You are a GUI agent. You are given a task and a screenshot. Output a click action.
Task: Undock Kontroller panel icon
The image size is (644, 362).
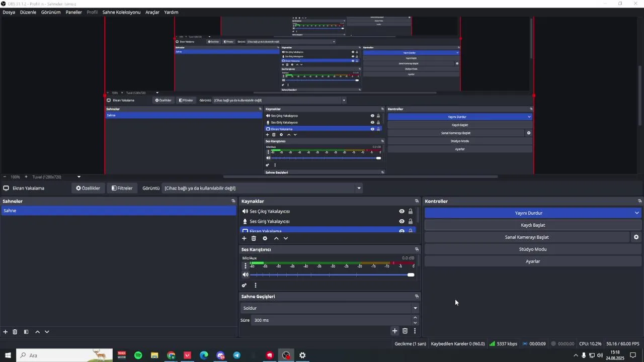tap(639, 201)
